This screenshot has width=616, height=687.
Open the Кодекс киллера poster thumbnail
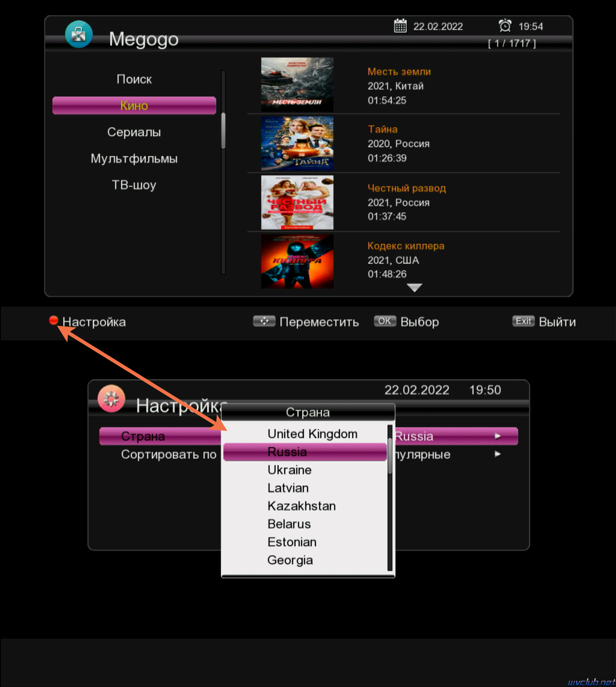[x=297, y=261]
